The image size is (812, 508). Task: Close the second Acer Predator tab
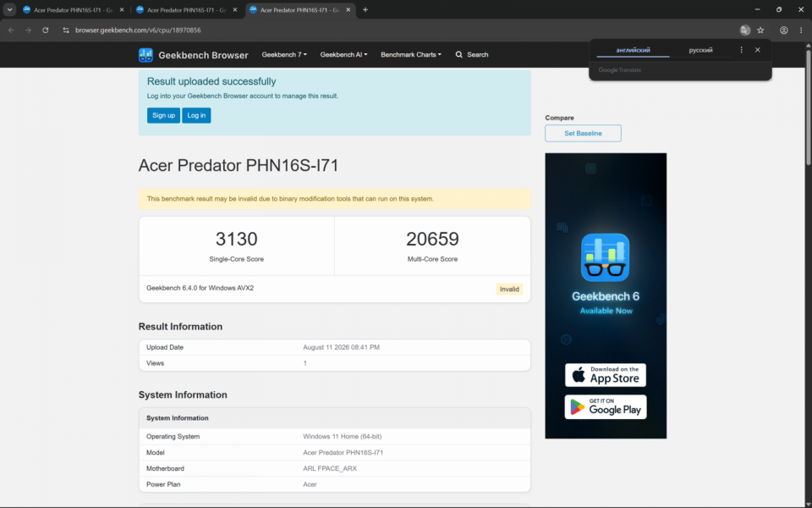[x=235, y=10]
